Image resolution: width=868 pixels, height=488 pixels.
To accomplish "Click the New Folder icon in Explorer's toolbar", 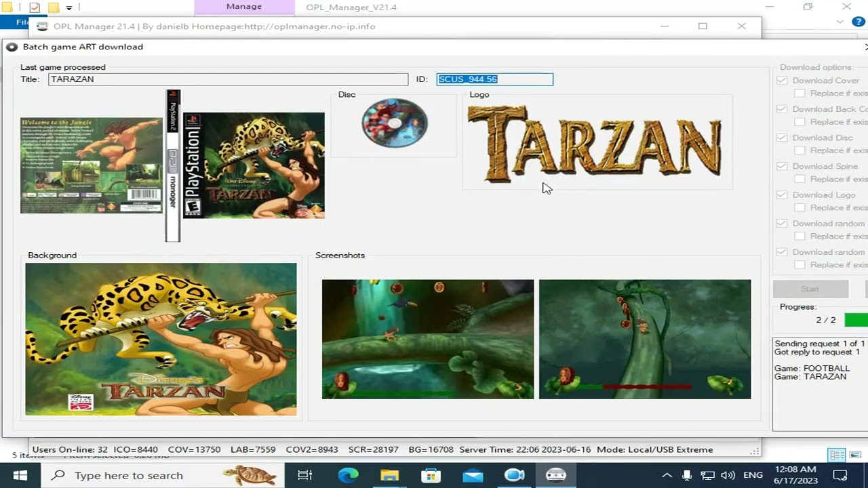I will click(53, 7).
